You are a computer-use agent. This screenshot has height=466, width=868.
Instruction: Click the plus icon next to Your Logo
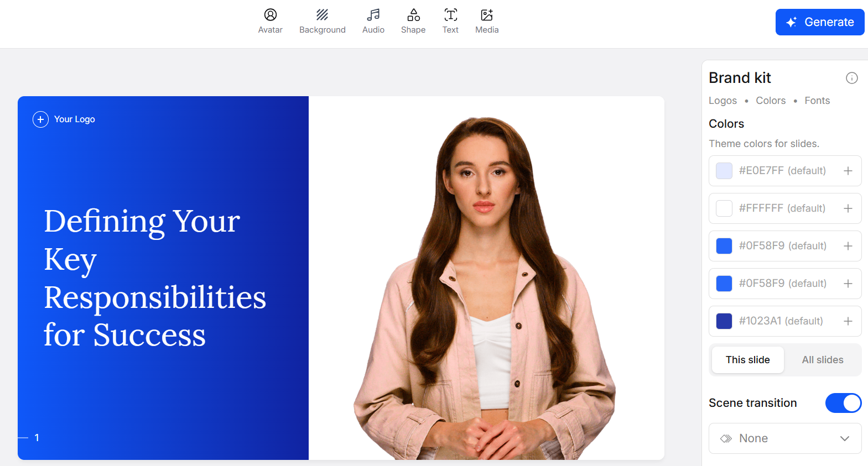40,119
